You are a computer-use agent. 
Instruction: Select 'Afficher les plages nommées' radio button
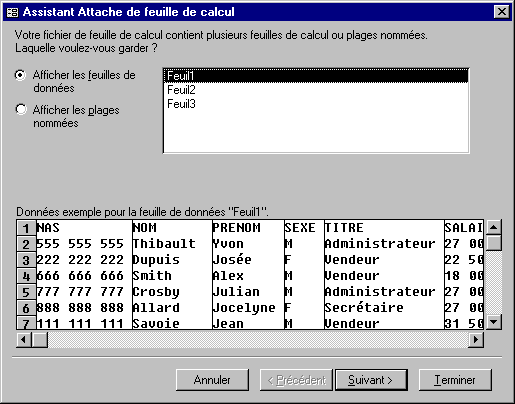click(21, 109)
